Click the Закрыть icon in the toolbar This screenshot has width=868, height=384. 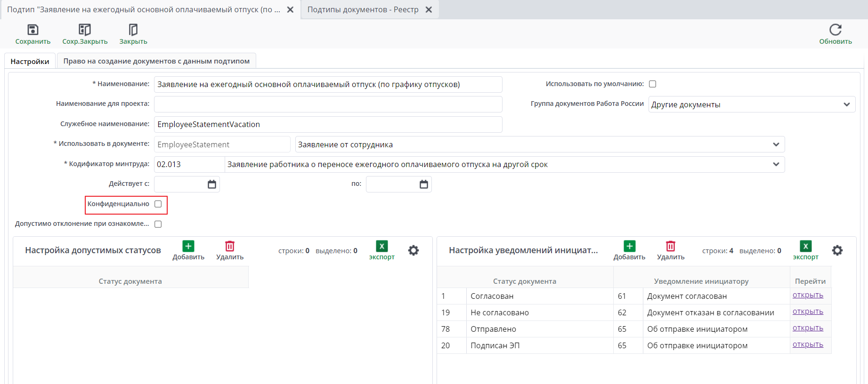(133, 30)
